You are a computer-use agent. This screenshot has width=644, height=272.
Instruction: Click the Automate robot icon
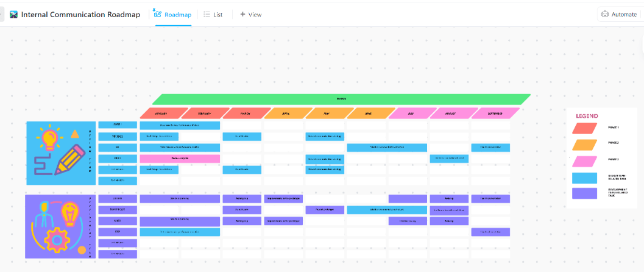604,14
